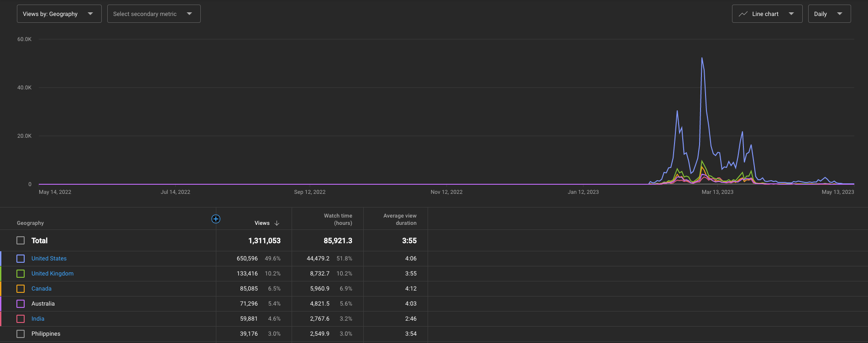The width and height of the screenshot is (868, 343).
Task: Click the line chart icon in chart selector
Action: [743, 14]
